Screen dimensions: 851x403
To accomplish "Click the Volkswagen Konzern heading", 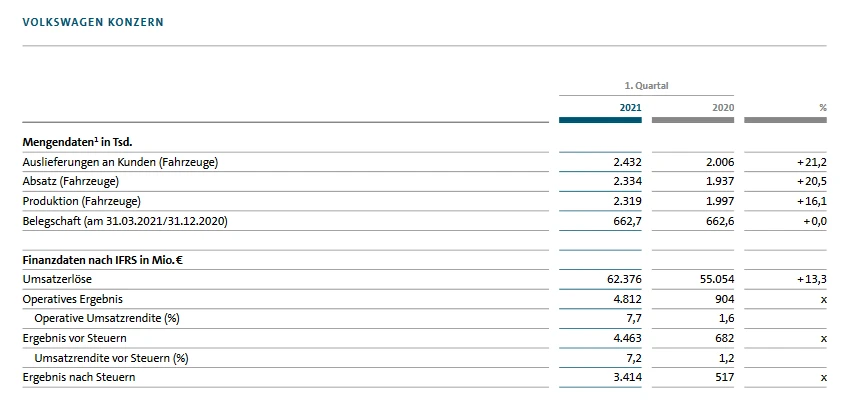I will point(93,21).
